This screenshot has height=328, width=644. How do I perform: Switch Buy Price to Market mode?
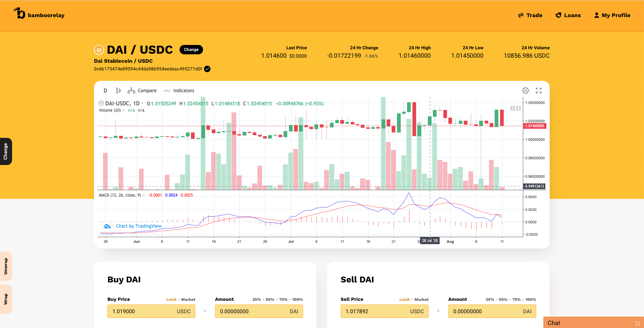[x=188, y=299]
